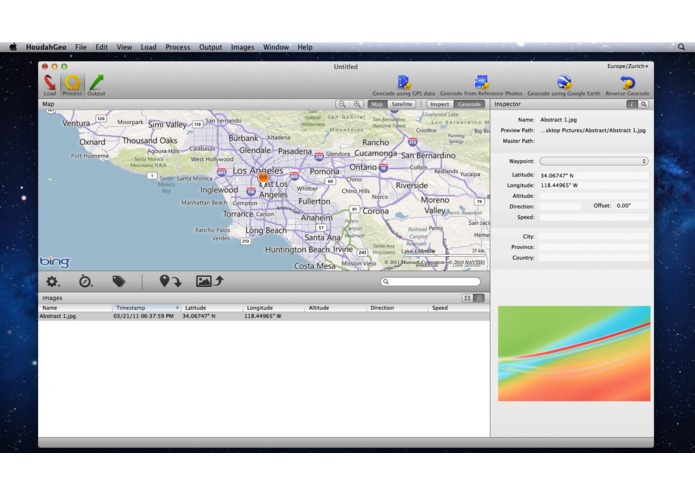695x494 pixels.
Task: Click the Direction field in Inspector
Action: coord(560,206)
